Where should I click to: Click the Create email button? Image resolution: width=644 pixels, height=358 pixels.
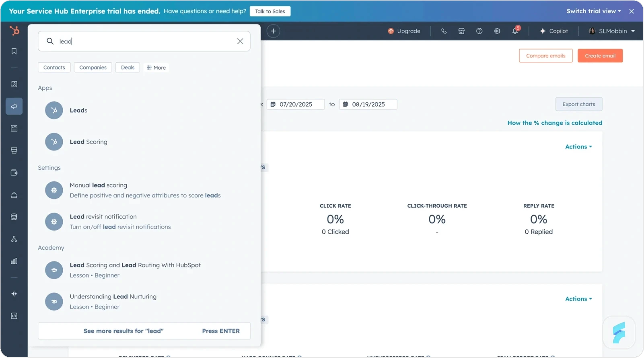click(600, 56)
